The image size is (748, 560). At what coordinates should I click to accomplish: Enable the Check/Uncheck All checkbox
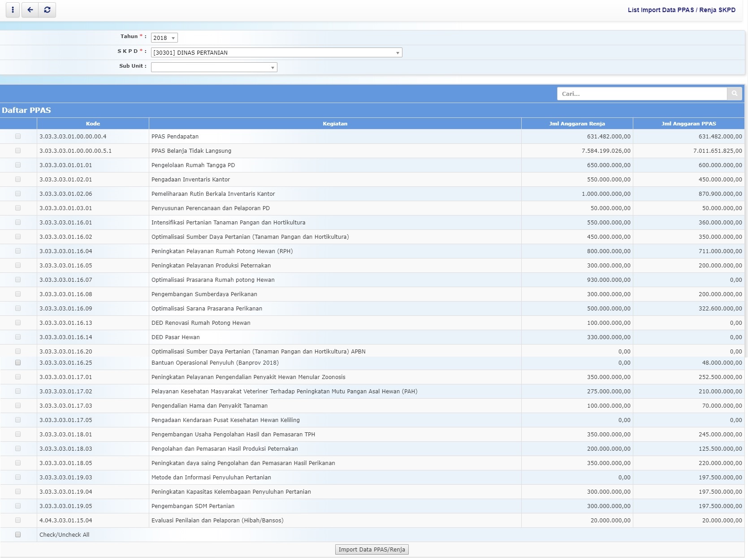pyautogui.click(x=18, y=534)
